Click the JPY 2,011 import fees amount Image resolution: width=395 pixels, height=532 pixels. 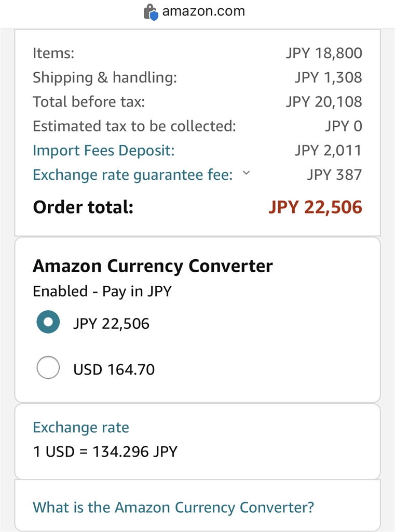point(328,151)
